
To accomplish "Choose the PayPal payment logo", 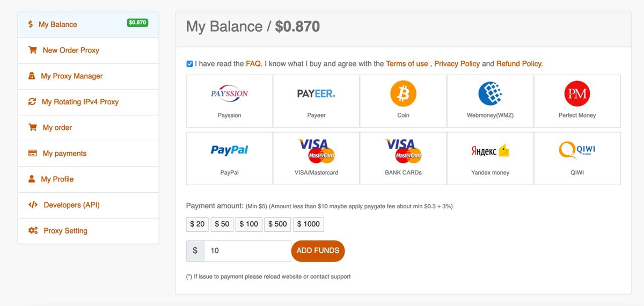I will 229,151.
